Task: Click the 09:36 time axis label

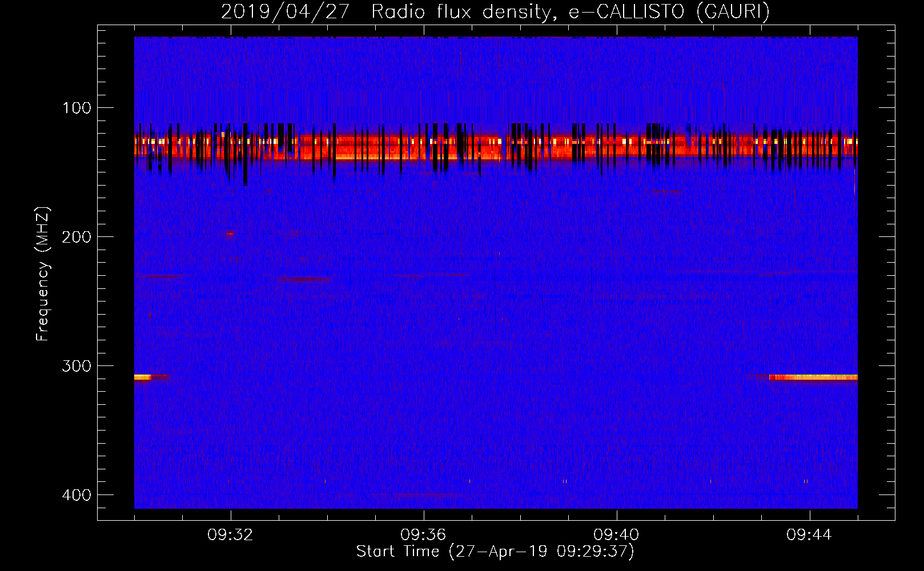Action: coord(423,535)
